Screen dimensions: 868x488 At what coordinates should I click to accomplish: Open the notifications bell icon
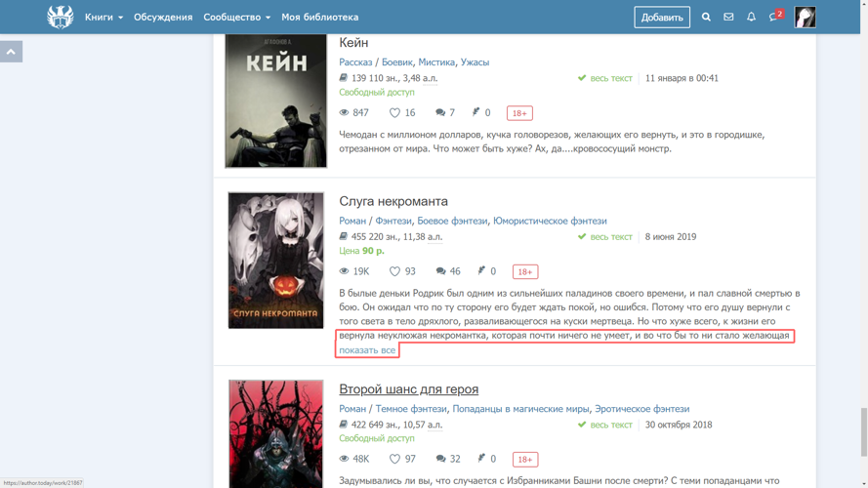(x=751, y=18)
